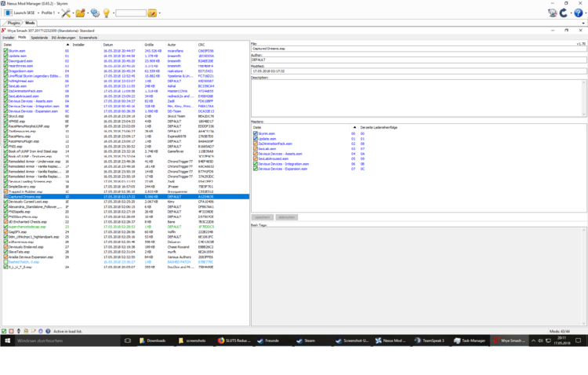
Task: Switch to TeamSpeak 3 in the taskbar
Action: (430, 340)
